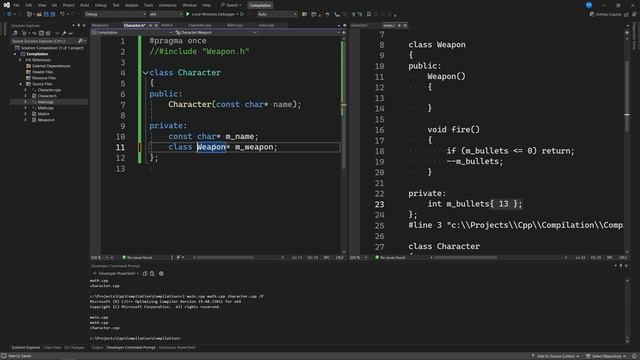Click Add to Source Control
The height and width of the screenshot is (360, 640).
click(x=555, y=356)
